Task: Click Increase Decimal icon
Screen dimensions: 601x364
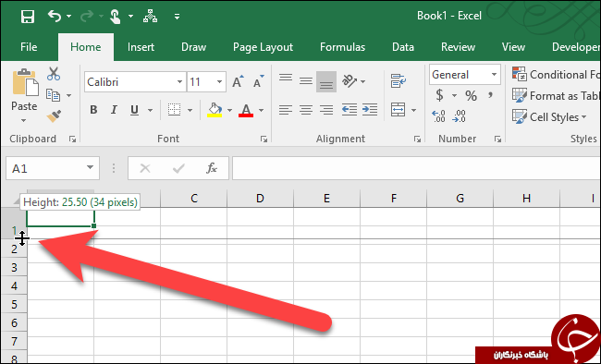Action: (x=438, y=116)
